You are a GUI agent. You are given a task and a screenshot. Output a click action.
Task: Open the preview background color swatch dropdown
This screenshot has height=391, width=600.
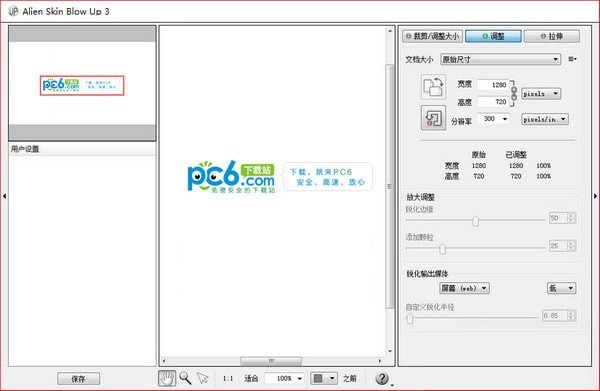(324, 378)
